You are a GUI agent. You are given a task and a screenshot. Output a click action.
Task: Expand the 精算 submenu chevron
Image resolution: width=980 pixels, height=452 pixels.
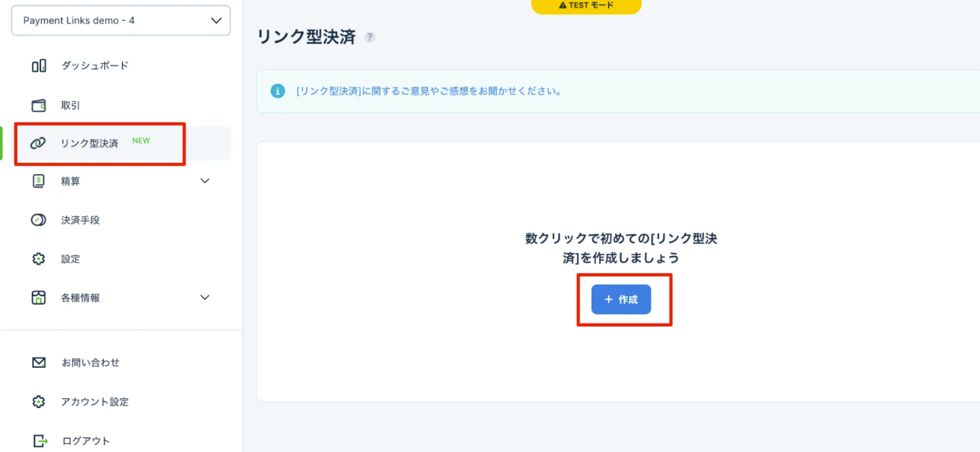[x=205, y=181]
